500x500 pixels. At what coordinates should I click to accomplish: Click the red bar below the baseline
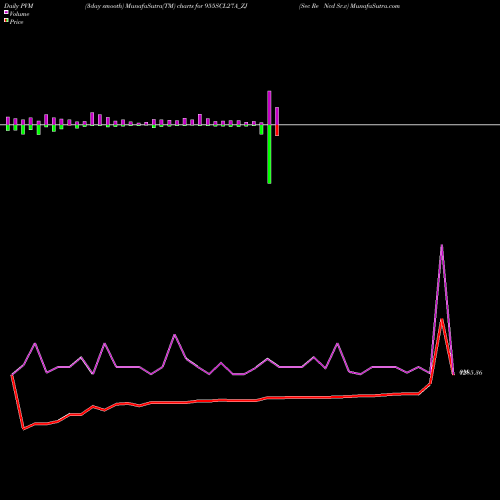pos(277,130)
